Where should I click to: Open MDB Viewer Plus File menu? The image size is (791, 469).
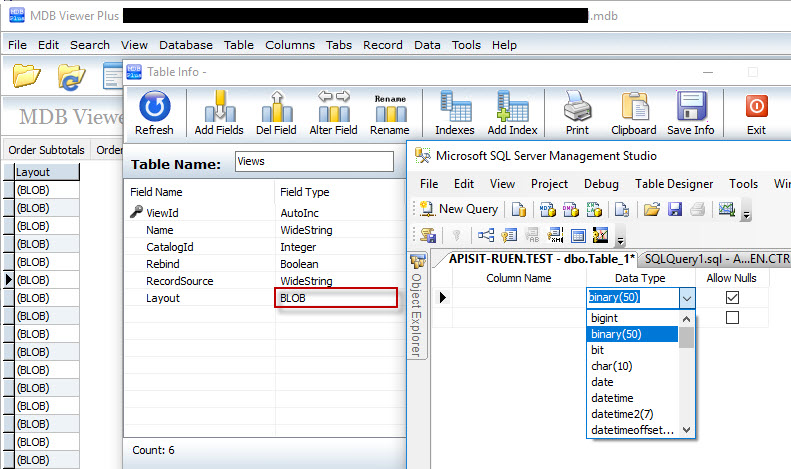pos(17,45)
